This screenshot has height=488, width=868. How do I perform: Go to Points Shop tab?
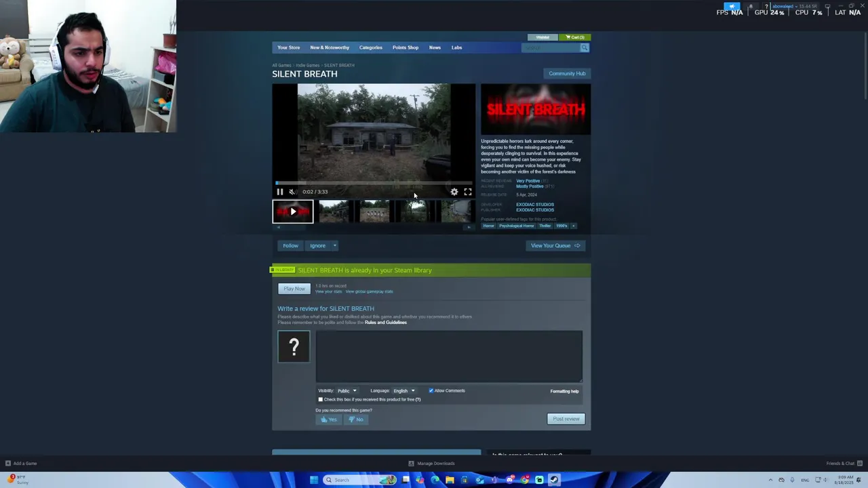tap(406, 47)
